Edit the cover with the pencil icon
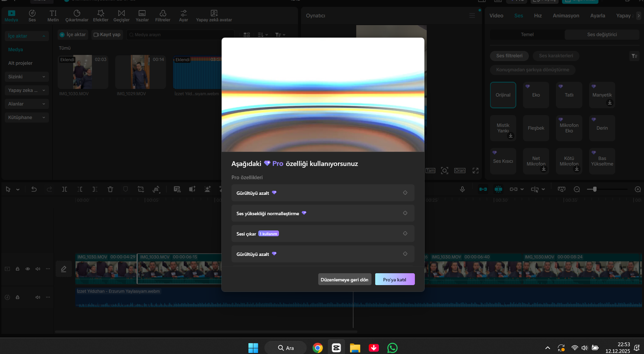Screen dimensions: 644x354 click(63, 269)
